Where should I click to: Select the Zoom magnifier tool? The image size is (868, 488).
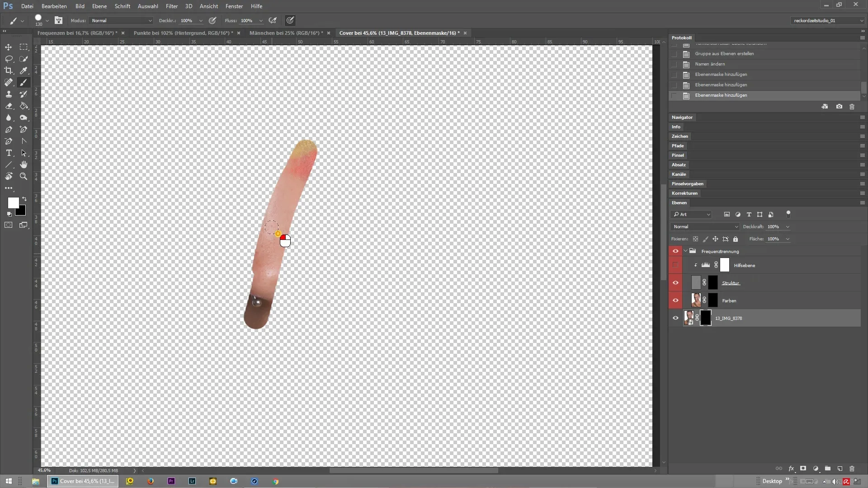pos(24,176)
